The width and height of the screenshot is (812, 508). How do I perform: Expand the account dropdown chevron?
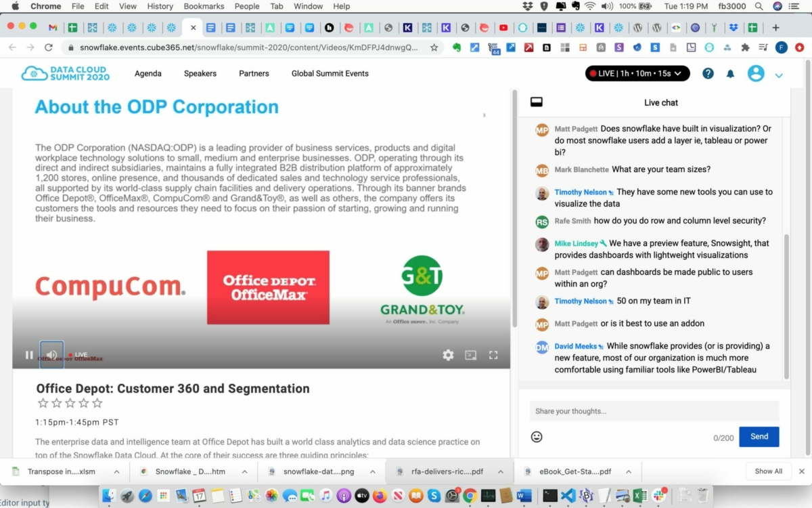pos(779,75)
